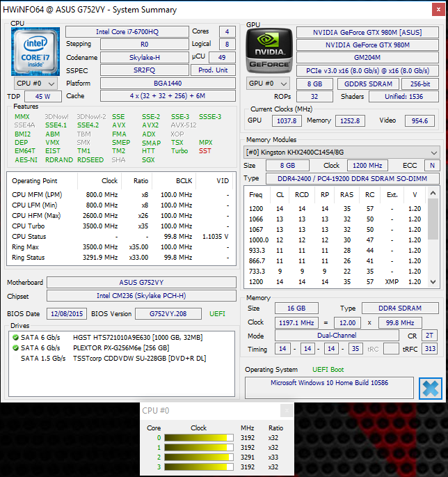Click the SGX feature label
Viewport: 448px width, 477px height.
point(148,160)
